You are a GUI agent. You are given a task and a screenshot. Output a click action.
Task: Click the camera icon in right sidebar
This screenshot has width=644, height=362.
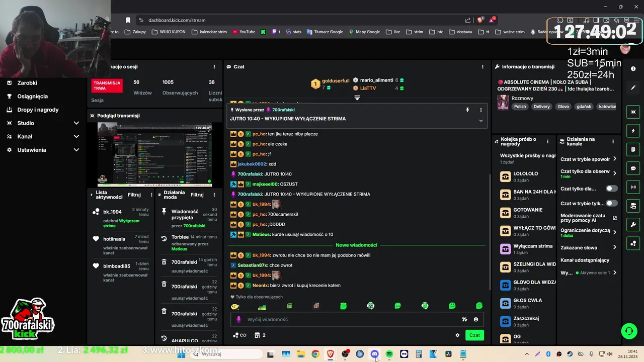point(633,206)
